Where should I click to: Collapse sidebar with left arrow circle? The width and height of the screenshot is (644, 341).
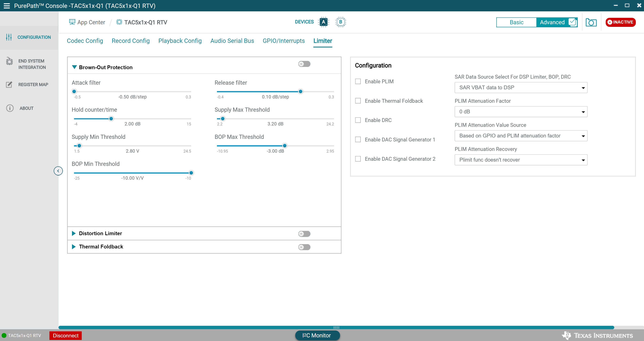coord(58,171)
